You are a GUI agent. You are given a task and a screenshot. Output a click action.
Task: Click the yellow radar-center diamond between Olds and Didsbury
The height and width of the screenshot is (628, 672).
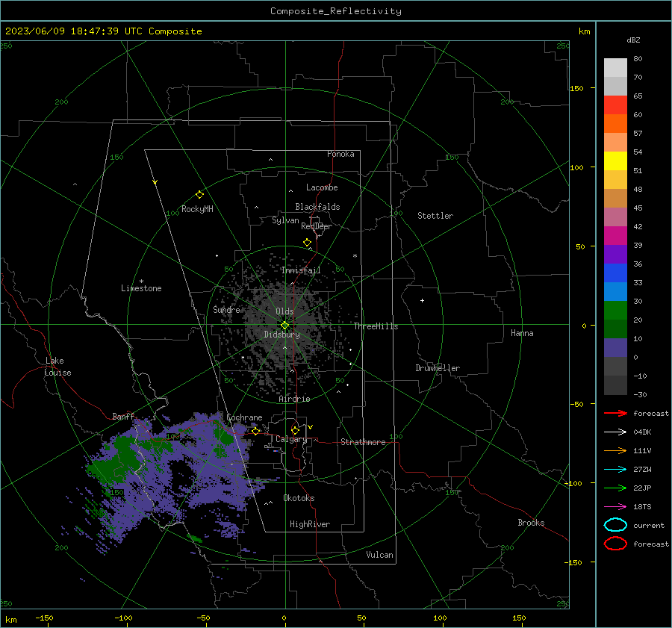[284, 325]
